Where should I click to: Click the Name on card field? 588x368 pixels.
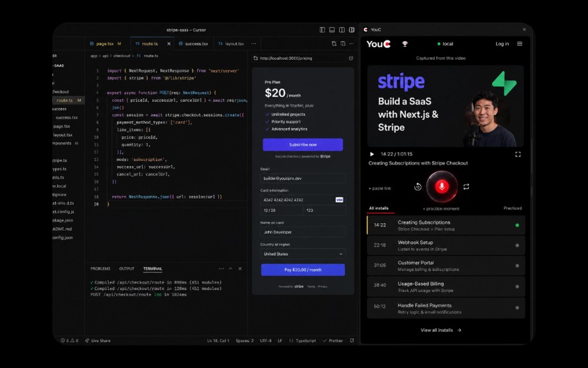coord(303,232)
